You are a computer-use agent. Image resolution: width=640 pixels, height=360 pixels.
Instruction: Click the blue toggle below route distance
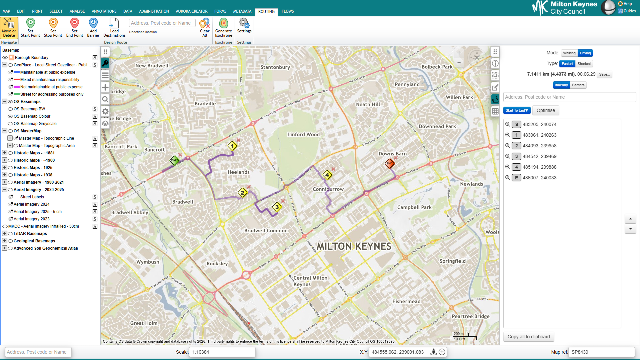(561, 85)
